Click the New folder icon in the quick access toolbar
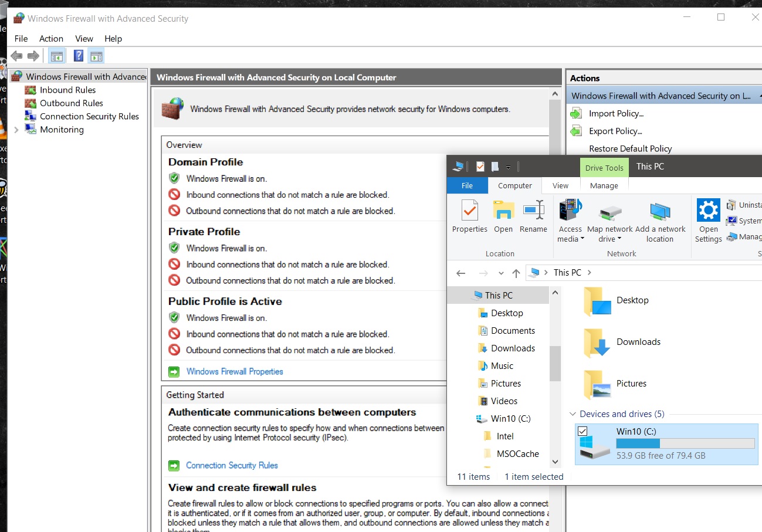The width and height of the screenshot is (762, 532). pyautogui.click(x=495, y=167)
